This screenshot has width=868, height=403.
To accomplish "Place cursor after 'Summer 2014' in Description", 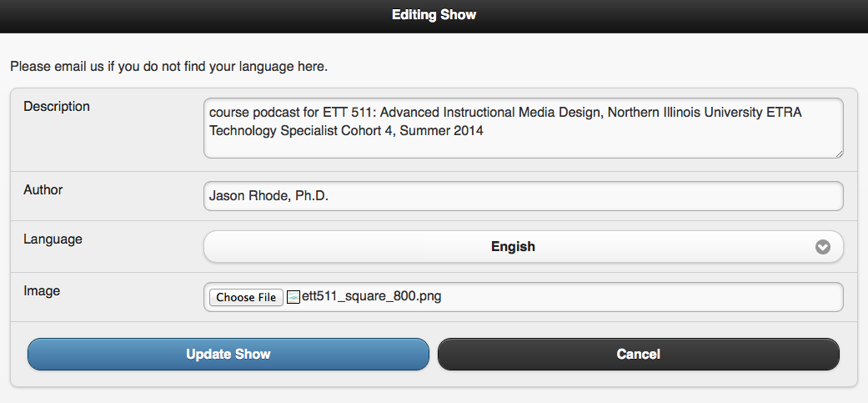I will click(485, 132).
